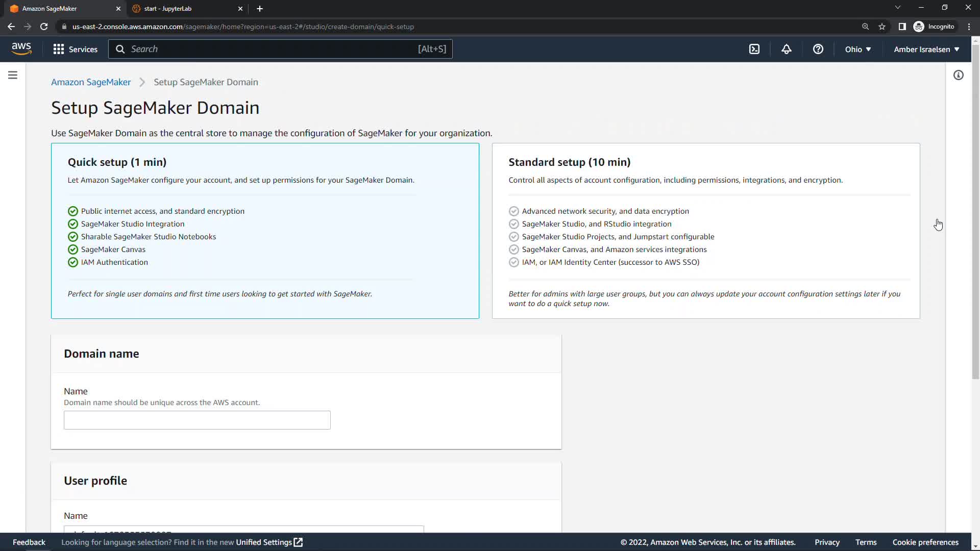Open the notifications bell
The width and height of the screenshot is (980, 551).
tap(786, 49)
